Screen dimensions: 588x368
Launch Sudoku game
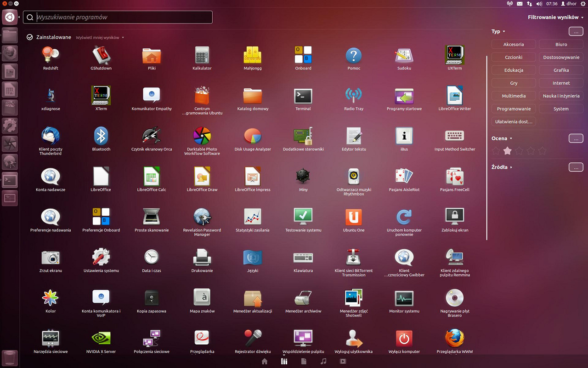pos(404,58)
